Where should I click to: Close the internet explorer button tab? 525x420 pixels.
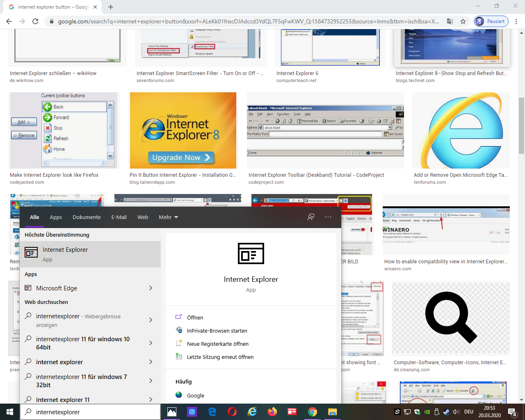(x=95, y=7)
